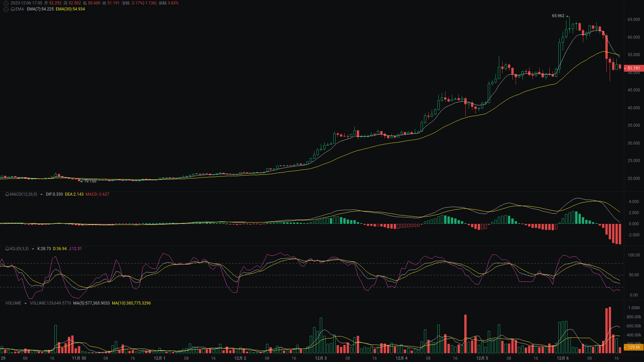Select the EMA(30):54.934 value

[x=70, y=9]
